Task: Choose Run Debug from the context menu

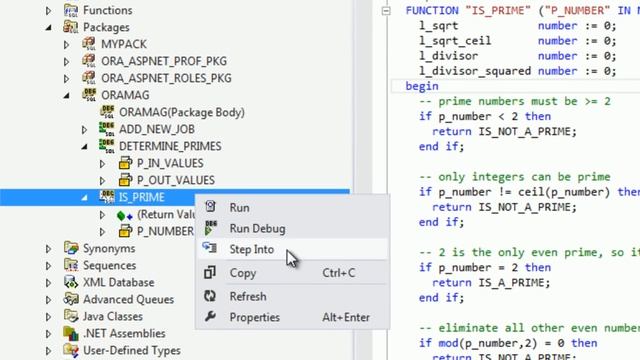Action: point(292,229)
